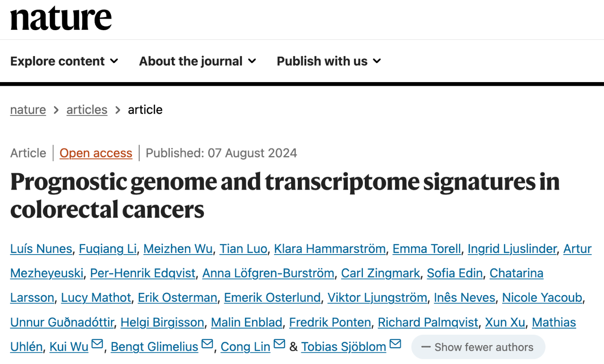This screenshot has width=604, height=364.
Task: Click author name Unnur Guðnadóttir
Action: [62, 323]
